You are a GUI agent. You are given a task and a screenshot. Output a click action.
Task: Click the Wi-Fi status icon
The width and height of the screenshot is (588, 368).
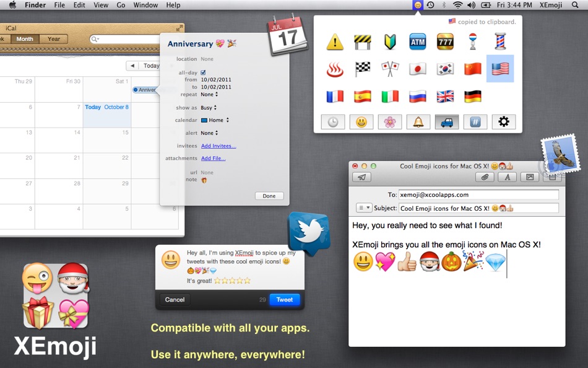[x=457, y=5]
